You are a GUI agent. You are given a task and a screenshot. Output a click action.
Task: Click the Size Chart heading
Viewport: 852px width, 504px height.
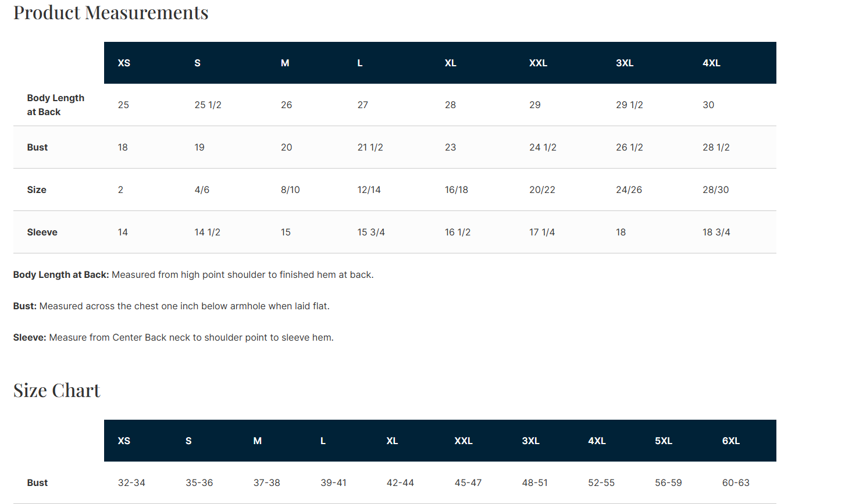[x=57, y=390]
